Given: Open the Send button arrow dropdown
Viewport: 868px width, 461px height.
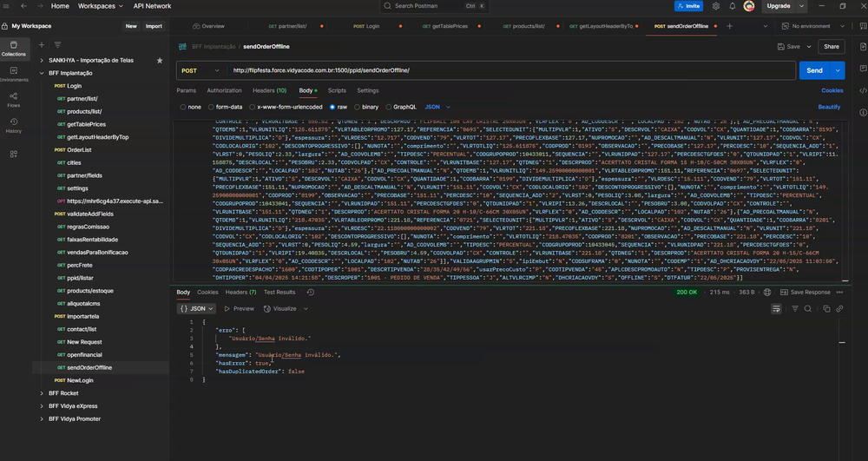Looking at the screenshot, I should pyautogui.click(x=838, y=70).
